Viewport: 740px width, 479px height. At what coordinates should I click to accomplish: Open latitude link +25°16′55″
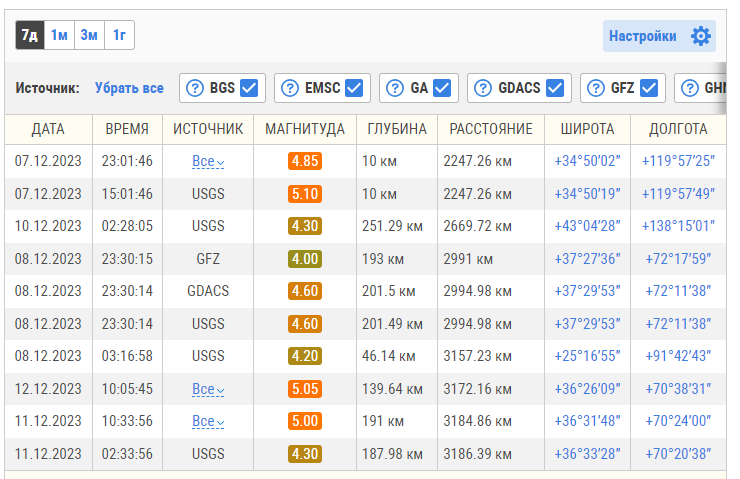(588, 356)
